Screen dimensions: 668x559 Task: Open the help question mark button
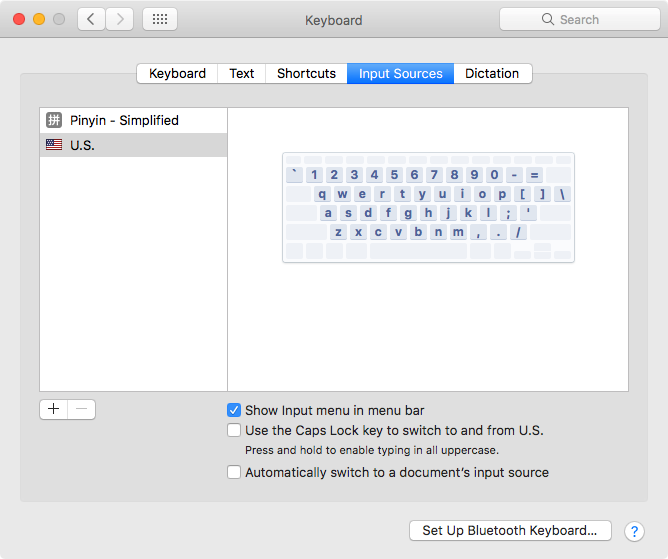pyautogui.click(x=633, y=531)
